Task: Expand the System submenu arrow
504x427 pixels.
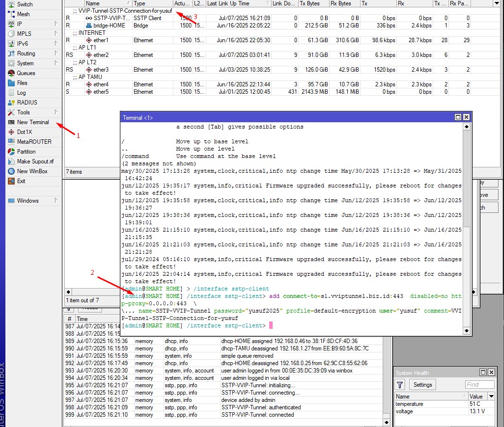Action: [56, 63]
